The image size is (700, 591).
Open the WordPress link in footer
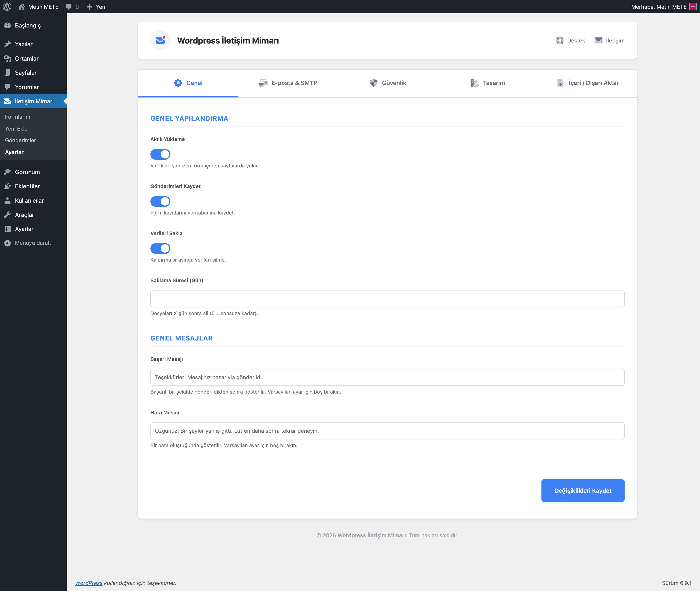pos(89,583)
